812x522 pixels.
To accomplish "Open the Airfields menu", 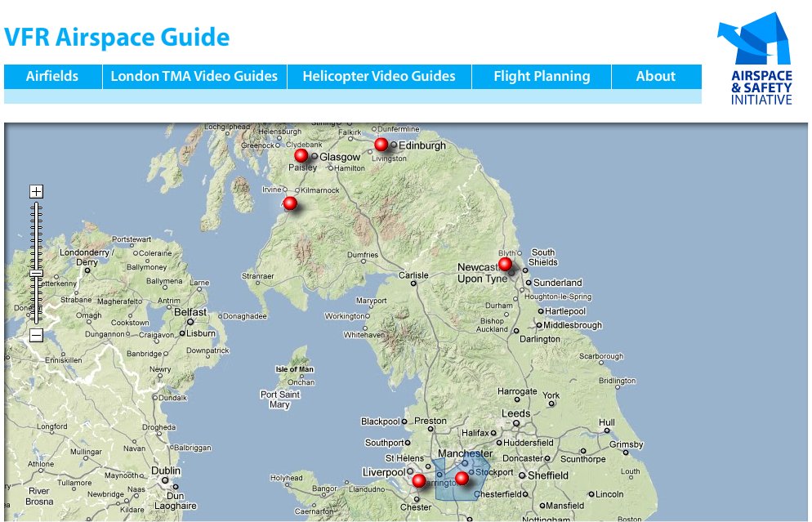I will pos(52,77).
